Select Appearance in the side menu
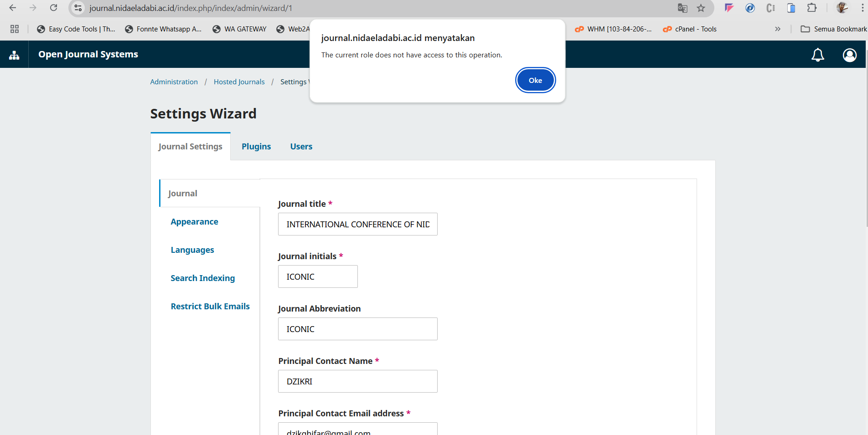Image resolution: width=868 pixels, height=435 pixels. [x=194, y=221]
